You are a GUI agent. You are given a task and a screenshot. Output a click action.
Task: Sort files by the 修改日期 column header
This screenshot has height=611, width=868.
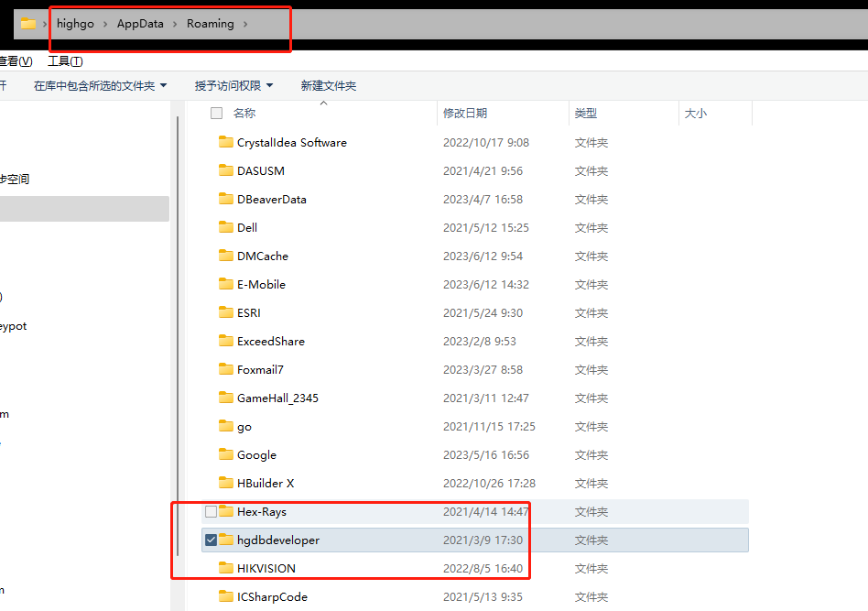click(x=465, y=113)
